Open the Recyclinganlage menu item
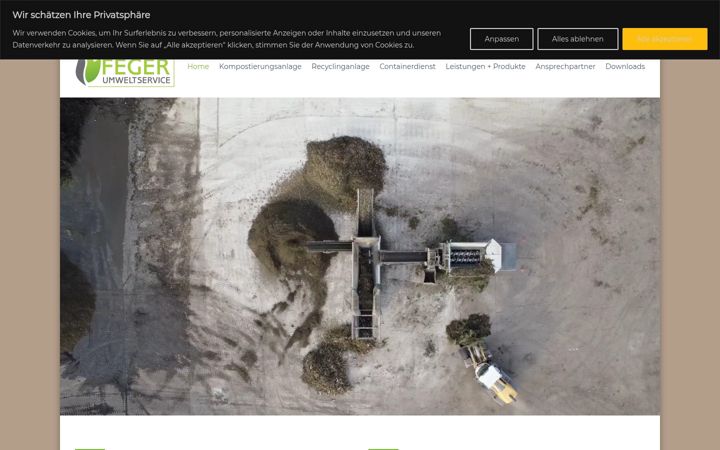The image size is (720, 450). 340,67
